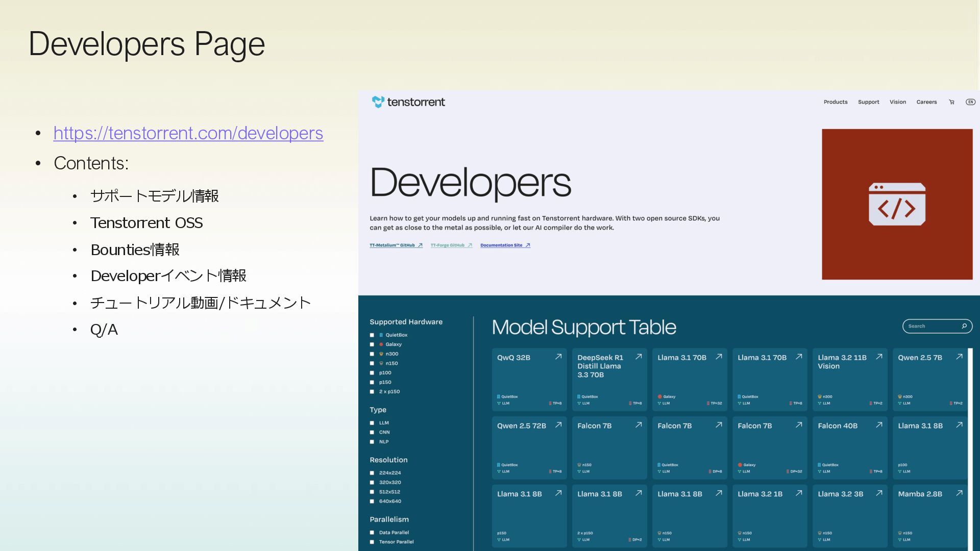This screenshot has height=551, width=980.
Task: Tick the Data Parallel checkbox
Action: 372,533
